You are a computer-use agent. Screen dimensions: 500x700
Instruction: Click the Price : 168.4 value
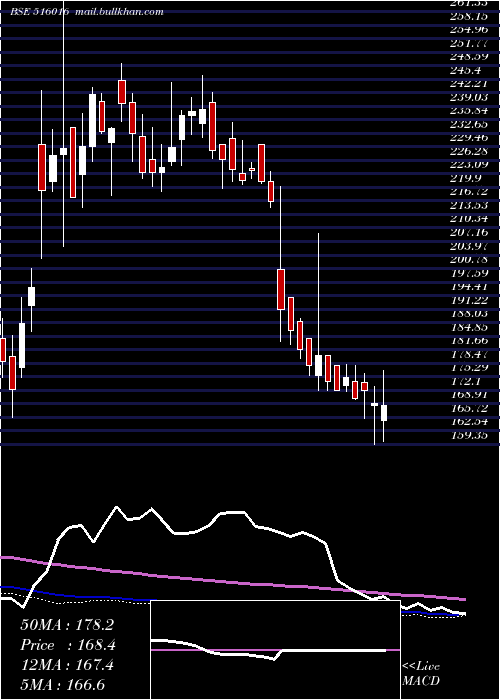click(x=68, y=645)
